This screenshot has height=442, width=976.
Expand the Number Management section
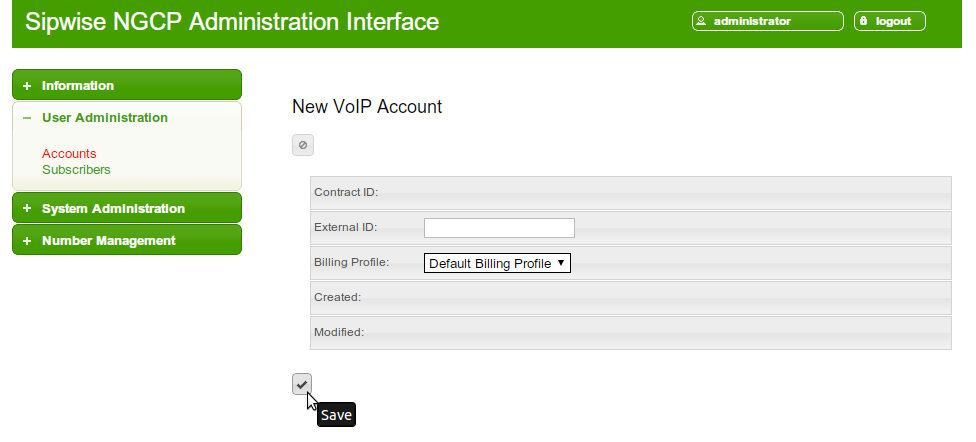127,240
